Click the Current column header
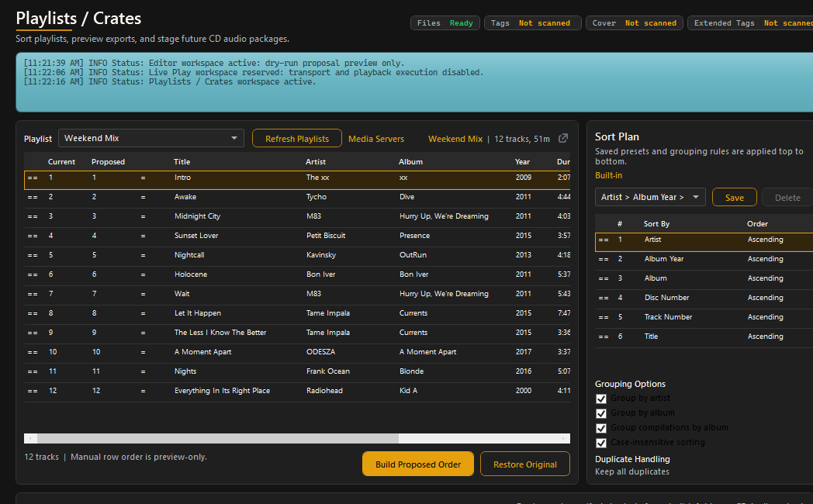The image size is (813, 504). point(62,161)
